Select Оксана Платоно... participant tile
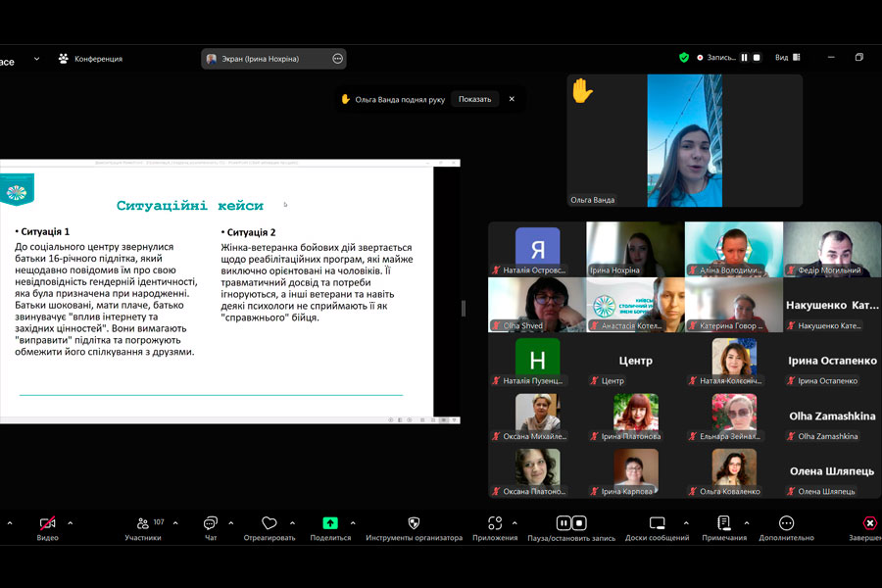Screen dimensions: 882x588 [537, 470]
